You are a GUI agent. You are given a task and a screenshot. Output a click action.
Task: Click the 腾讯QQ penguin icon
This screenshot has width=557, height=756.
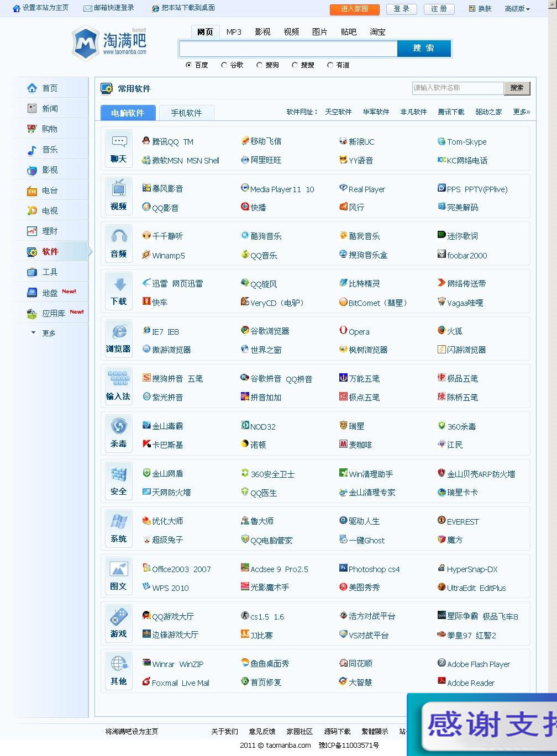(x=146, y=141)
